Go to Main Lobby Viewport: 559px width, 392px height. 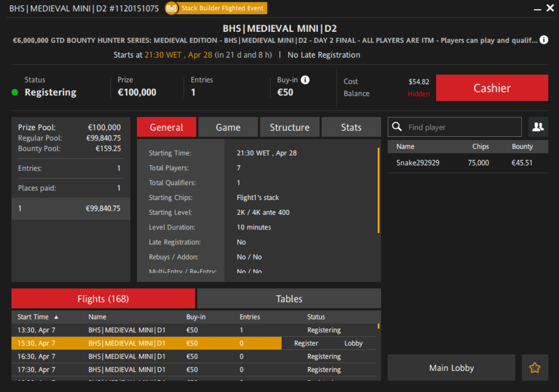click(451, 368)
